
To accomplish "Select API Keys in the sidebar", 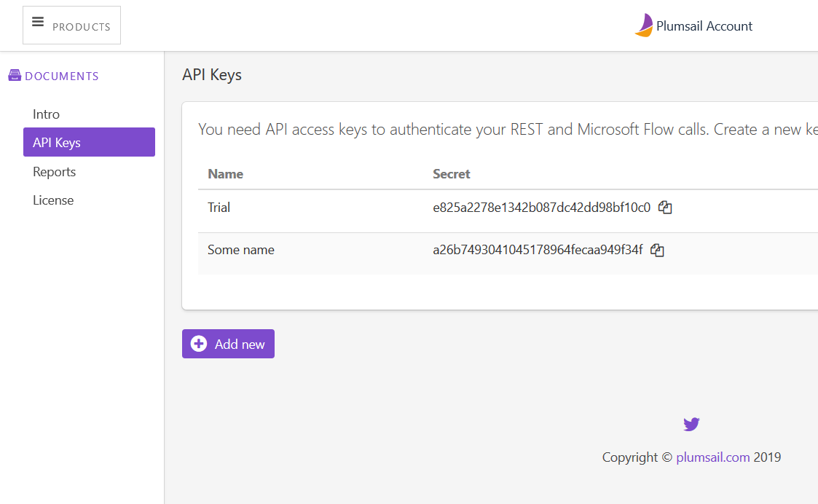I will pos(57,143).
